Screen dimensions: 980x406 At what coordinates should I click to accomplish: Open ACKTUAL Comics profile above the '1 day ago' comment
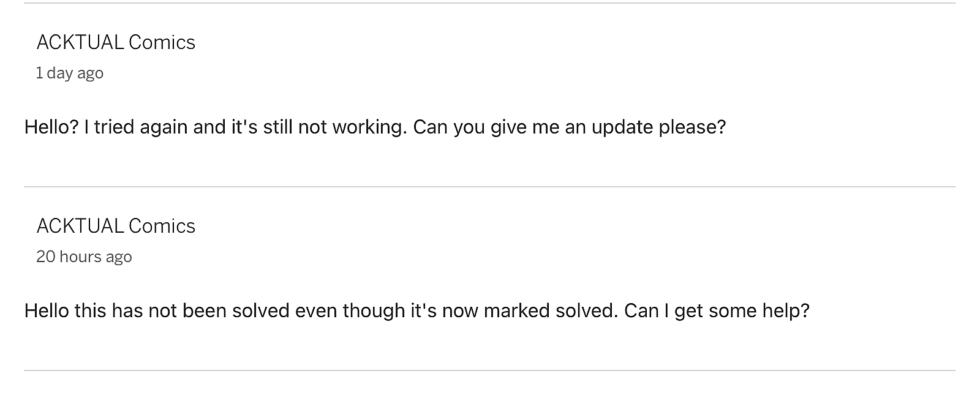(x=115, y=42)
